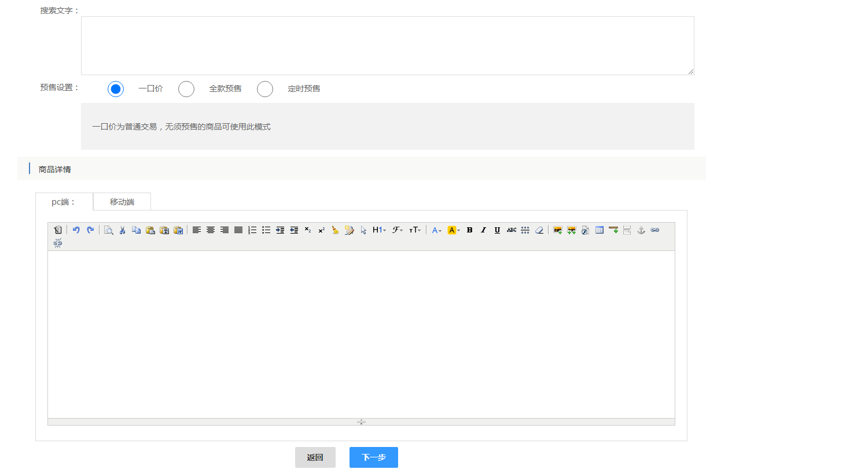
Task: Click inside the editor content area
Action: 361,334
